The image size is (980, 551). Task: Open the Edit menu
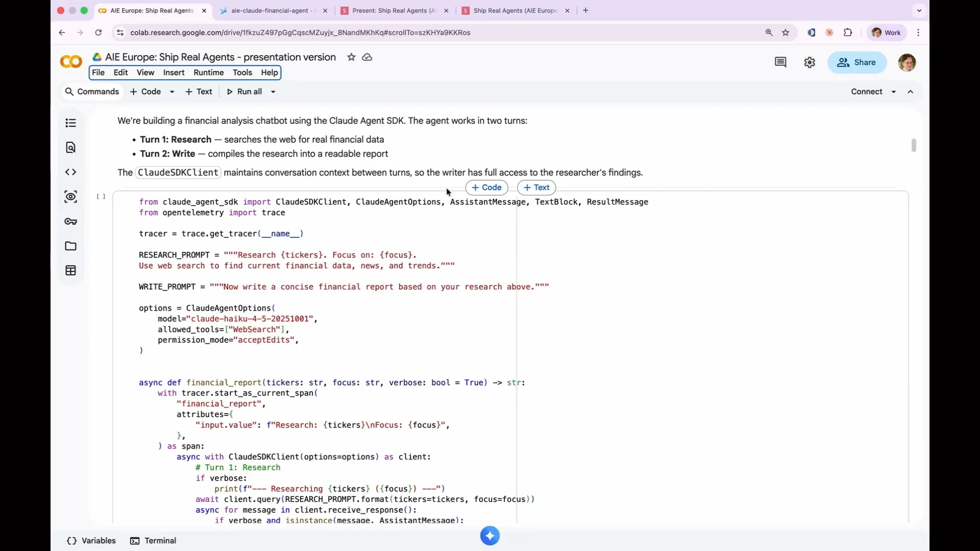pos(120,72)
